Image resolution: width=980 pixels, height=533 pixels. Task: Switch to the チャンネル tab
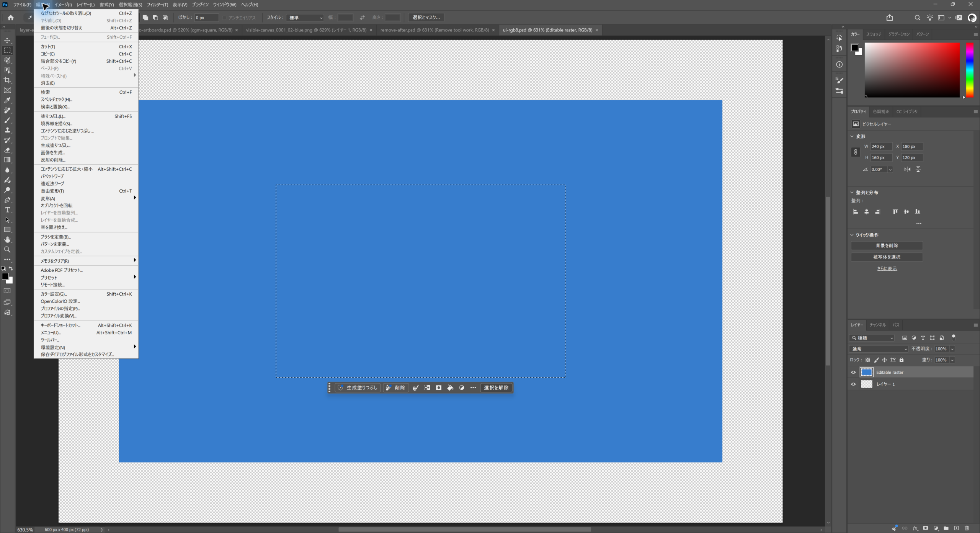tap(877, 325)
